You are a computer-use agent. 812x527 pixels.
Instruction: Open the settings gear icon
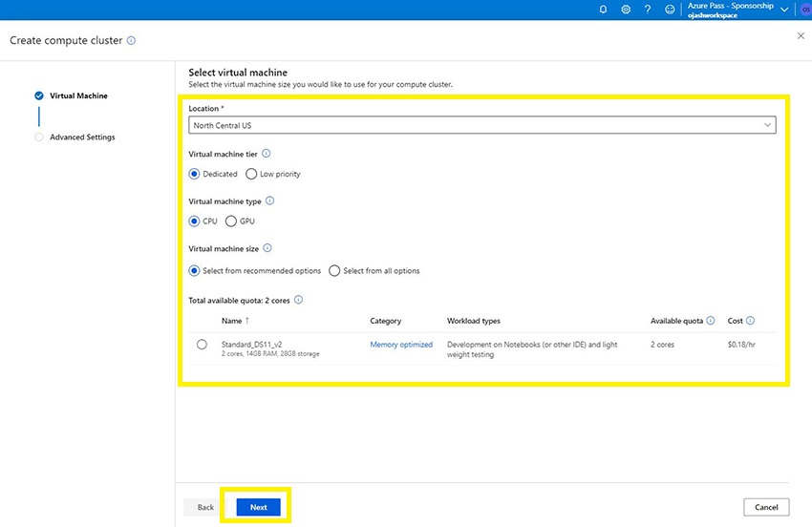626,10
